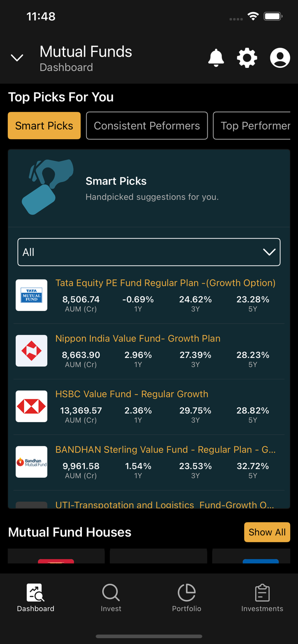Tap the Bandhan Mutual Fund logo
298x644 pixels.
point(31,462)
